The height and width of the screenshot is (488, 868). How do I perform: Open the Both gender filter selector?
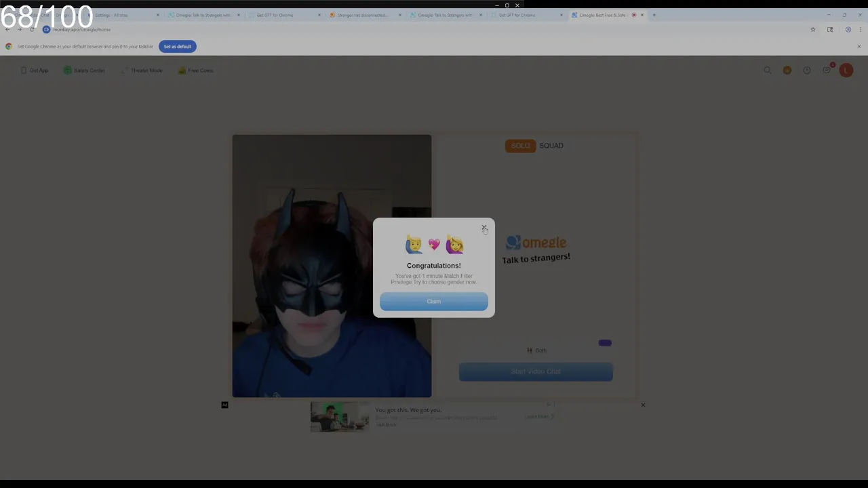coord(536,350)
